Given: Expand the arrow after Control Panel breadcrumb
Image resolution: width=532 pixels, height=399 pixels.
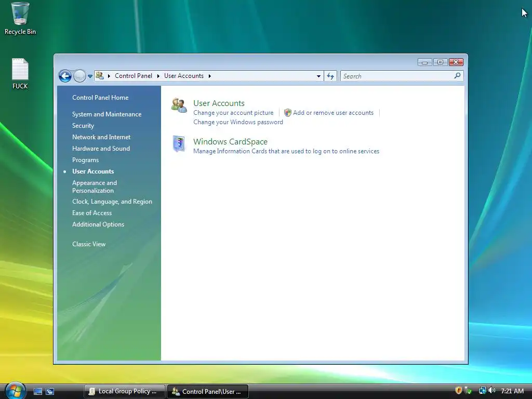Looking at the screenshot, I should (158, 76).
